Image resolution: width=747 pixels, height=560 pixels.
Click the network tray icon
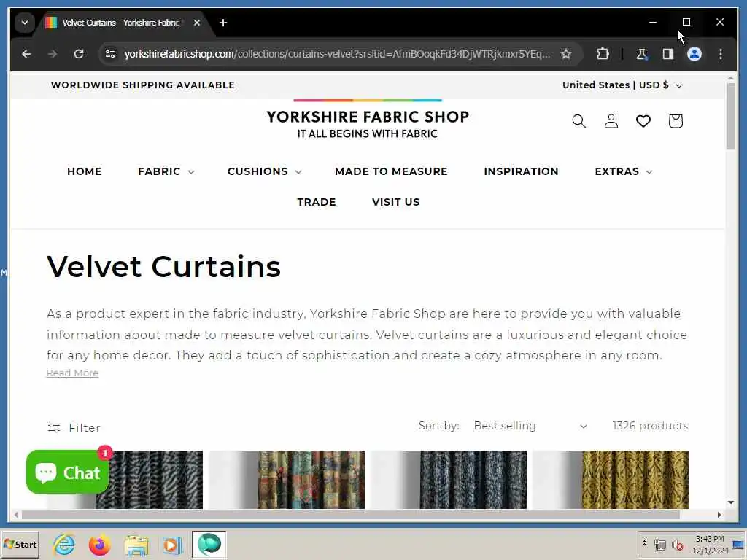pos(659,544)
